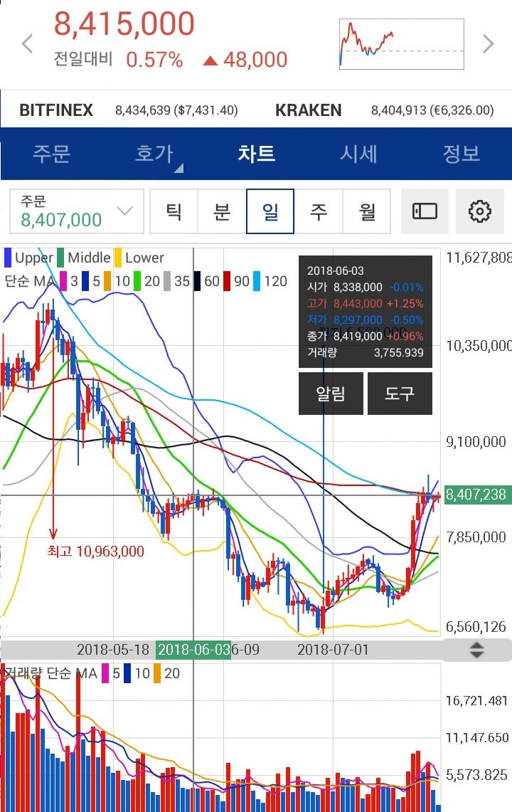This screenshot has width=512, height=812.
Task: Click the 종가 8,419,000 closing price row
Action: coord(365,336)
